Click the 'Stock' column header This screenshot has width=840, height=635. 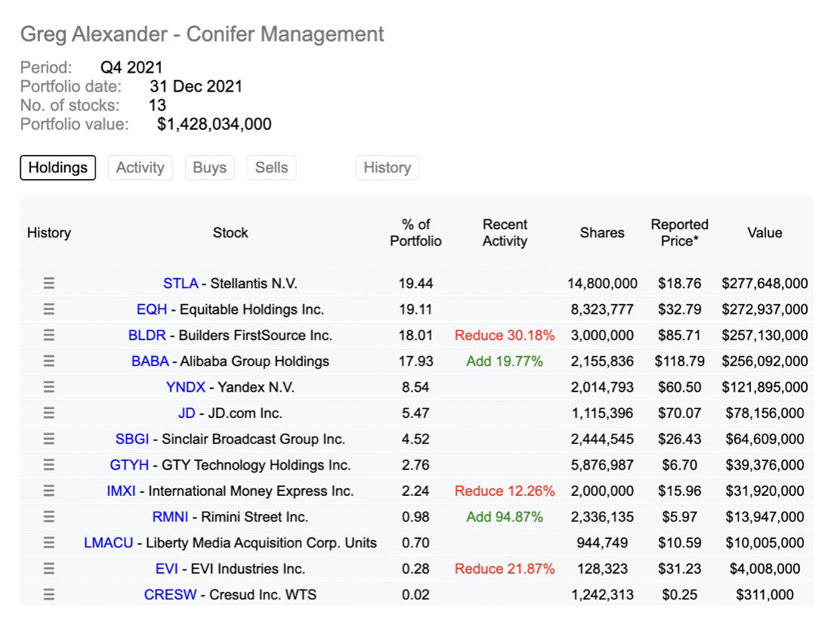click(230, 233)
